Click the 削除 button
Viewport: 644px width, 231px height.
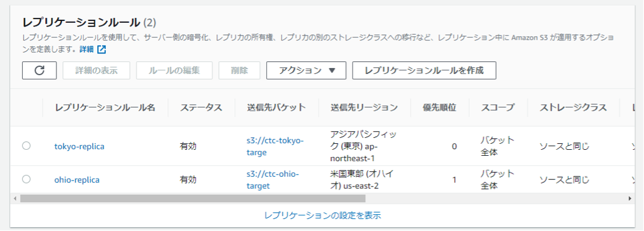tap(240, 70)
